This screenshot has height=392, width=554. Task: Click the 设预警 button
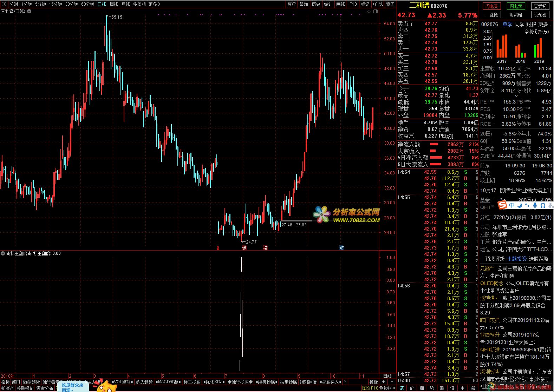[540, 15]
